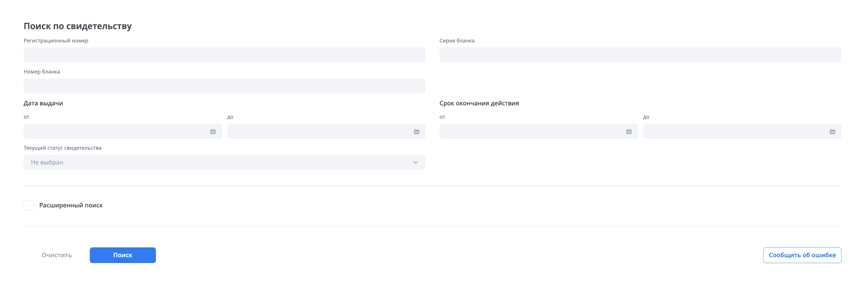Click the 'Очистить' button
The height and width of the screenshot is (288, 868).
click(57, 255)
